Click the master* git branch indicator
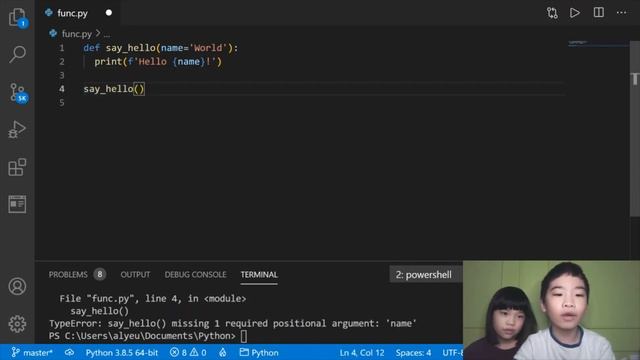640x360 pixels. [x=32, y=353]
